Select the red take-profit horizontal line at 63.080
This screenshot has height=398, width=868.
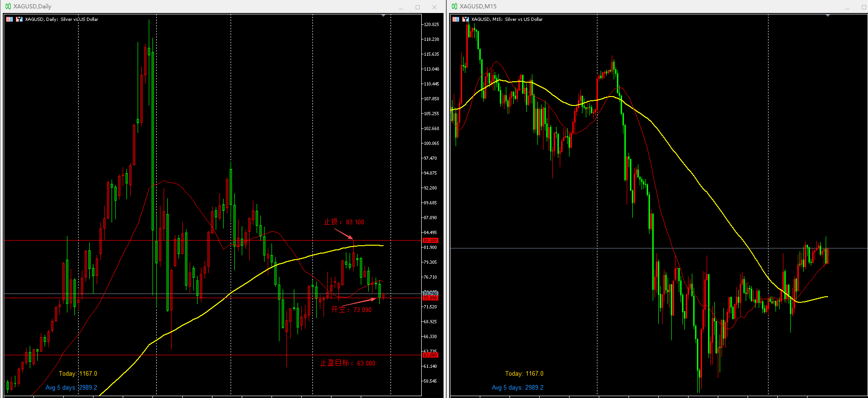coord(213,355)
